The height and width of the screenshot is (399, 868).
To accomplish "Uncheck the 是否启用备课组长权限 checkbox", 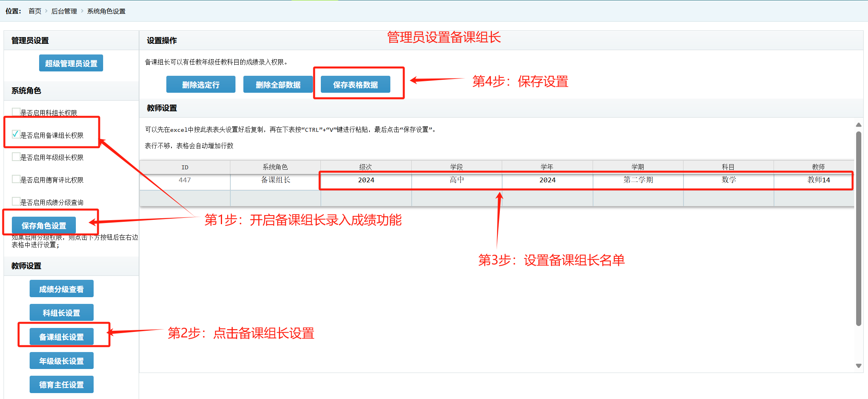I will pos(16,135).
